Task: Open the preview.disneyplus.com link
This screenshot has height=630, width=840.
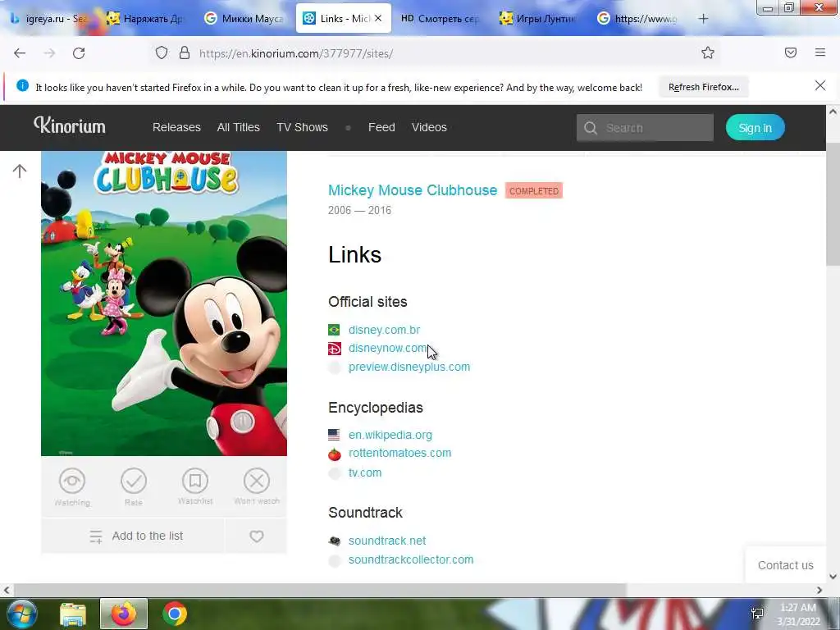Action: click(x=409, y=367)
